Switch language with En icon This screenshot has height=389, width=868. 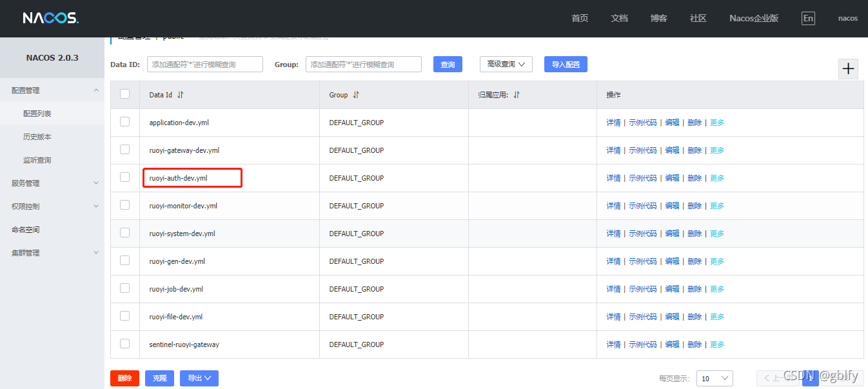[x=808, y=18]
